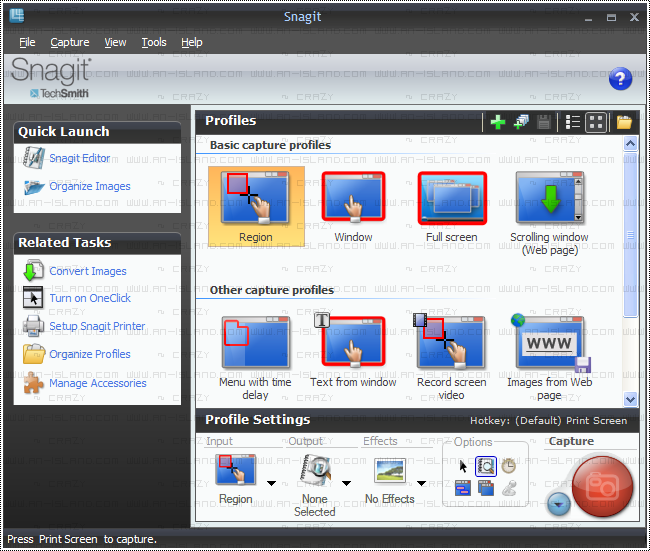650x551 pixels.
Task: Select the Menu with time delay profile
Action: [255, 359]
